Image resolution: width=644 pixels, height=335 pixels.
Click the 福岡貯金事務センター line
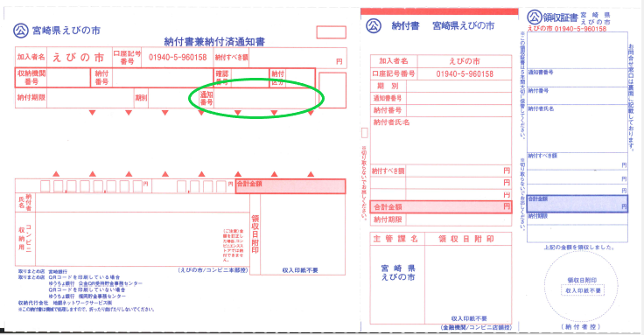(87, 296)
